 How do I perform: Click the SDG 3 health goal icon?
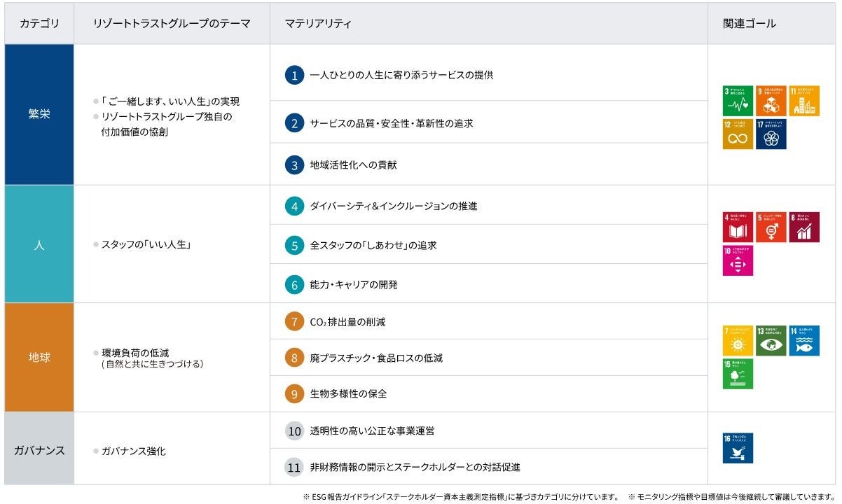tap(738, 101)
